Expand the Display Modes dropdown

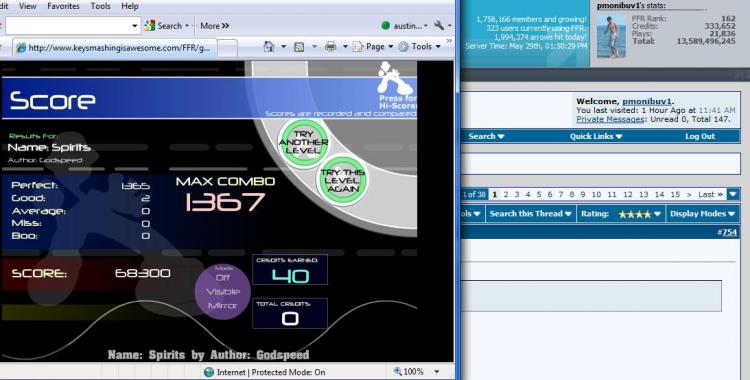pos(702,214)
